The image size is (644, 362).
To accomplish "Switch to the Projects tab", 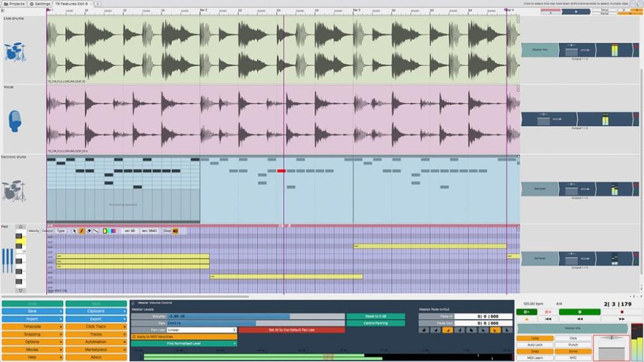I will point(13,4).
